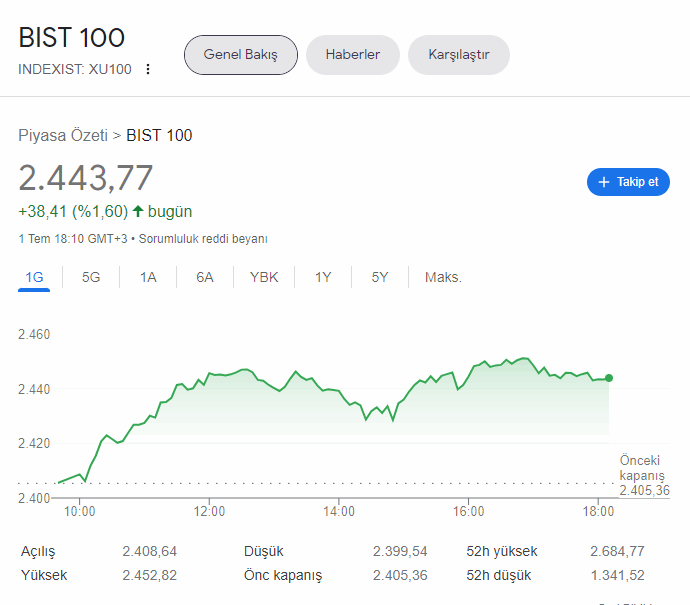Switch to the Karşılaştır tab
The height and width of the screenshot is (605, 690).
tap(459, 55)
